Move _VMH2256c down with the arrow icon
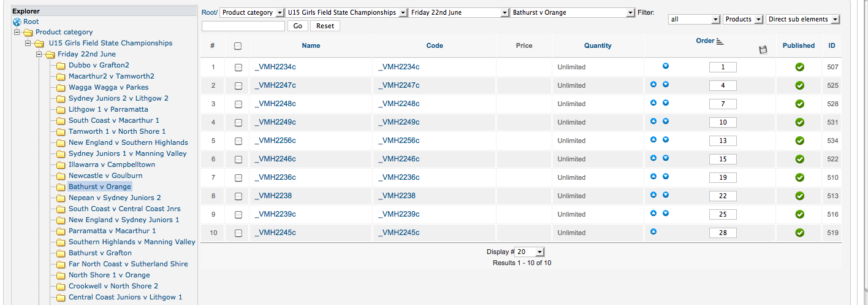The height and width of the screenshot is (305, 868). tap(665, 140)
